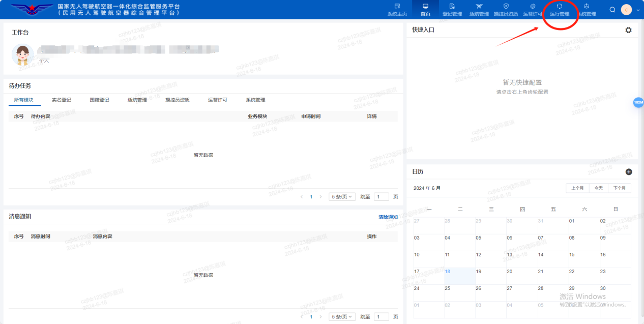Open 5条/页 dropdown in 消息通知
This screenshot has width=644, height=324.
(342, 316)
